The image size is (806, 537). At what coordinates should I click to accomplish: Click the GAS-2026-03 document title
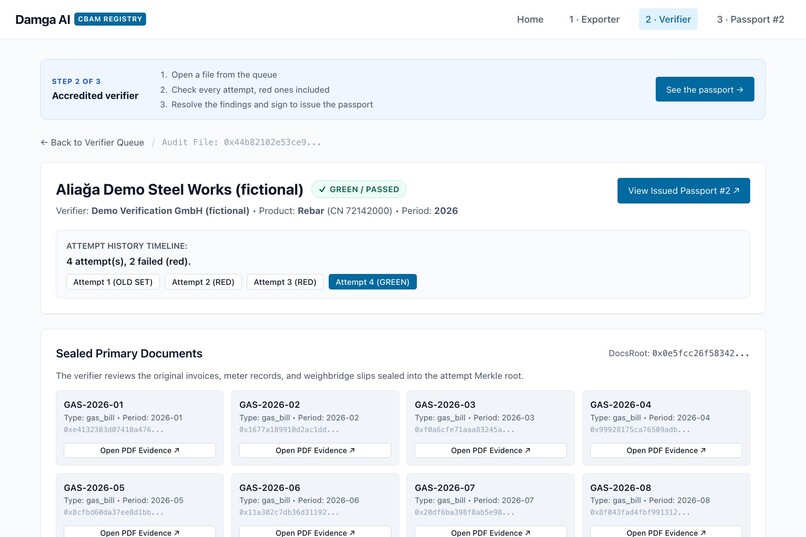point(445,404)
